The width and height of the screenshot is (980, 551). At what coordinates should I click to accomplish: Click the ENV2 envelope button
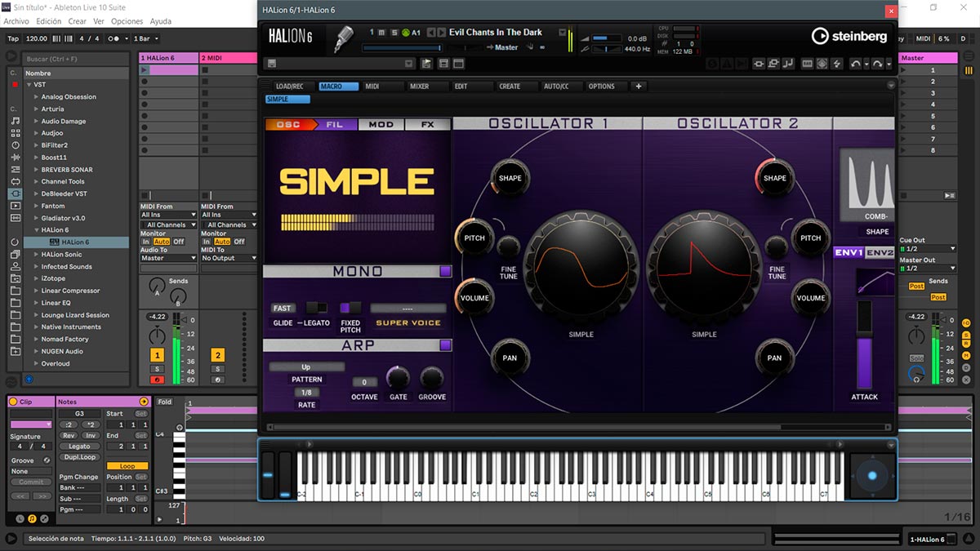point(880,253)
